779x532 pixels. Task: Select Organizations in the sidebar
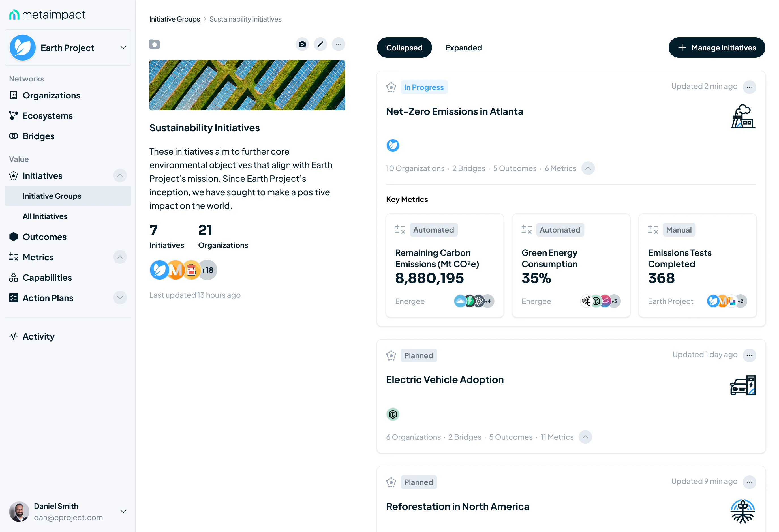(51, 95)
